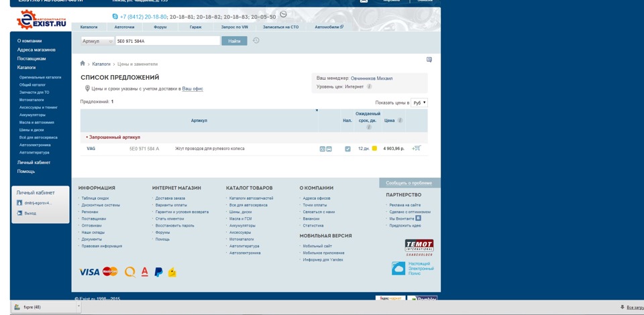Open Личный кабинет in left sidebar menu
Screen dimensions: 644x315
34,162
